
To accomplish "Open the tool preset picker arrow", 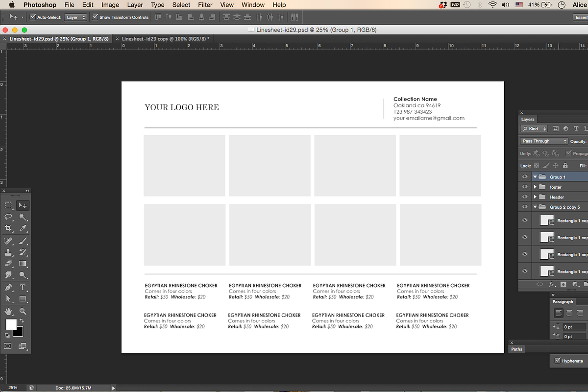I will coord(22,17).
